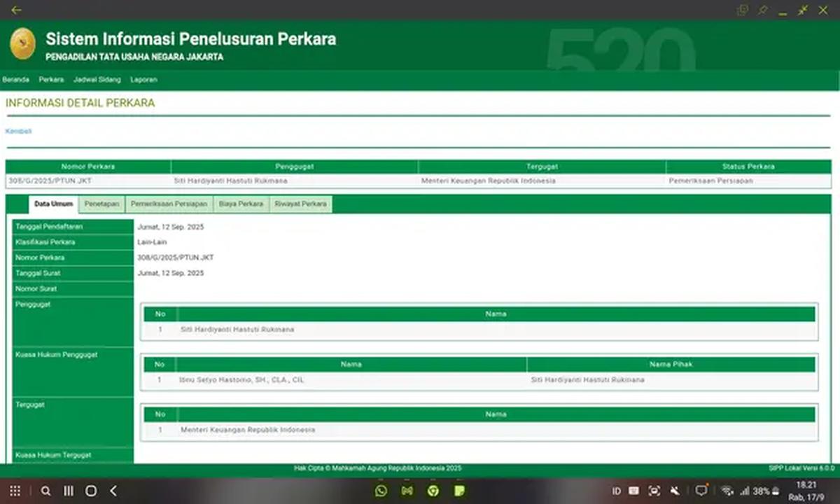
Task: Switch to the Biaya Perkara tab
Action: 241,204
